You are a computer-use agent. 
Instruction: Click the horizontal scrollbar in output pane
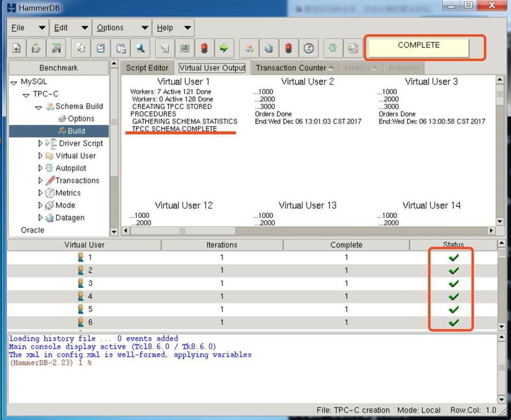[183, 231]
